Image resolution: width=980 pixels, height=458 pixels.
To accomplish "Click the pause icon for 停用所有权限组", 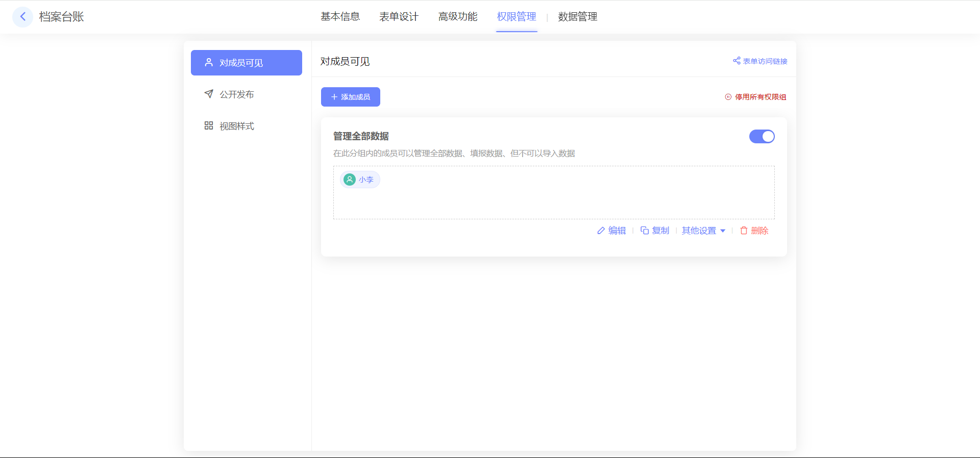I will point(728,97).
